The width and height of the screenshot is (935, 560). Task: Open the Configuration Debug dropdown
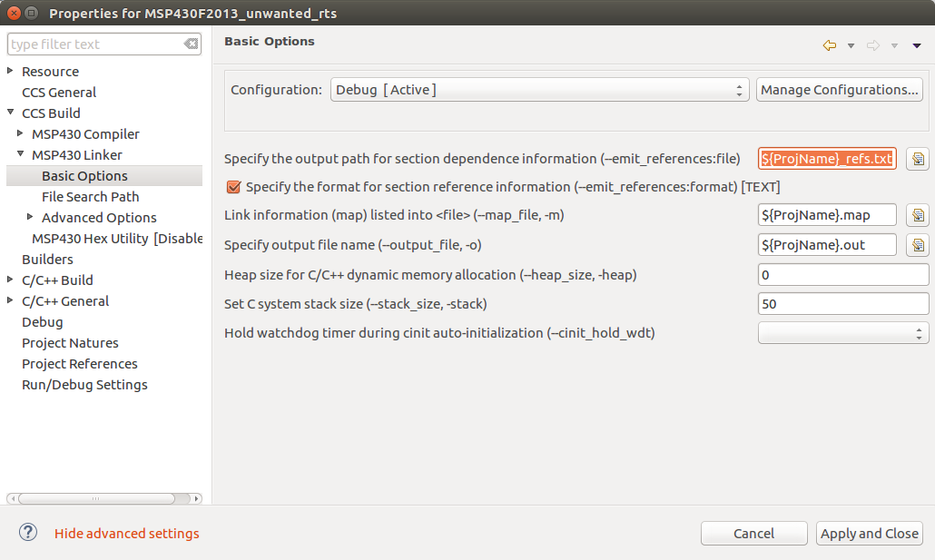(x=540, y=90)
